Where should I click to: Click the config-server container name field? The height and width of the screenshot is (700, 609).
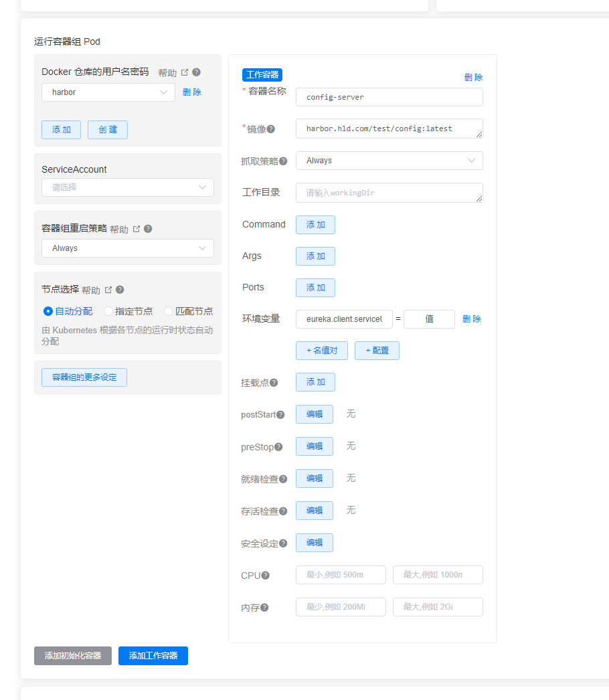click(x=389, y=97)
